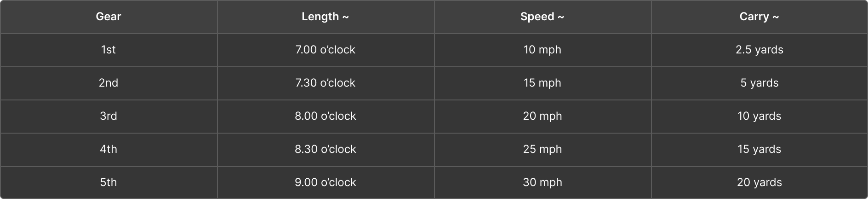The image size is (868, 199).
Task: Select the 3rd gear cell
Action: tap(108, 116)
